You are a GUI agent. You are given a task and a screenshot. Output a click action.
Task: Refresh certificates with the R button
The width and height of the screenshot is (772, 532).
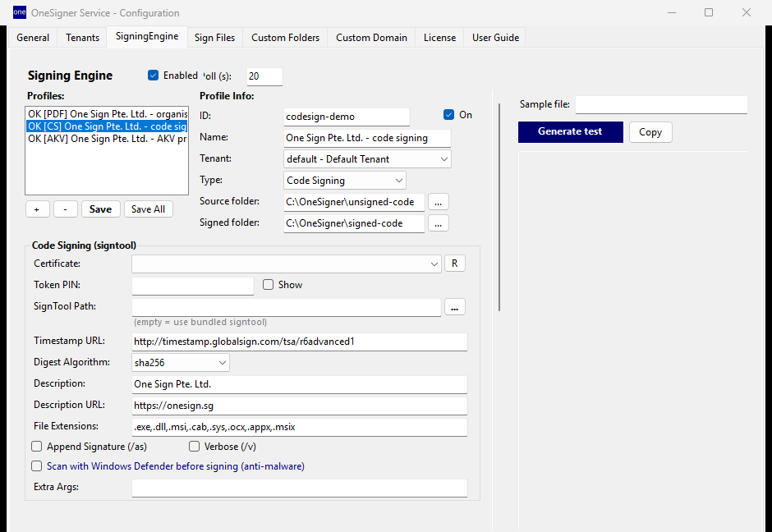(454, 264)
